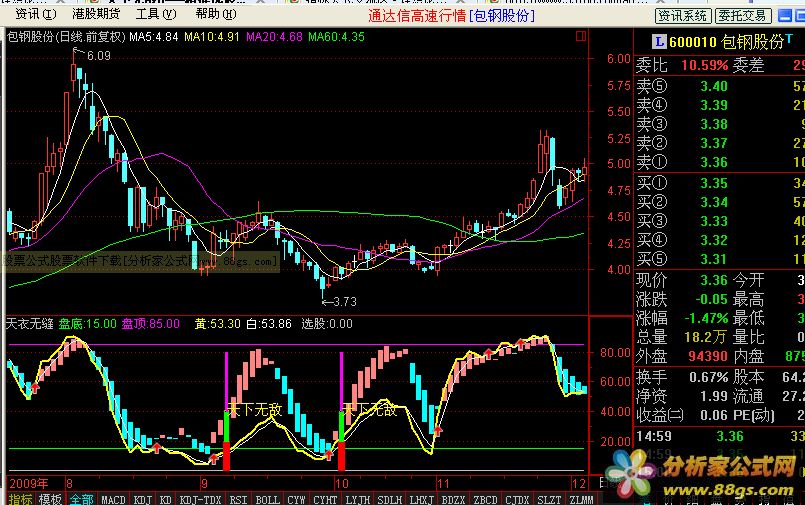Click the 买① price 3.35
805x505 pixels.
point(714,183)
